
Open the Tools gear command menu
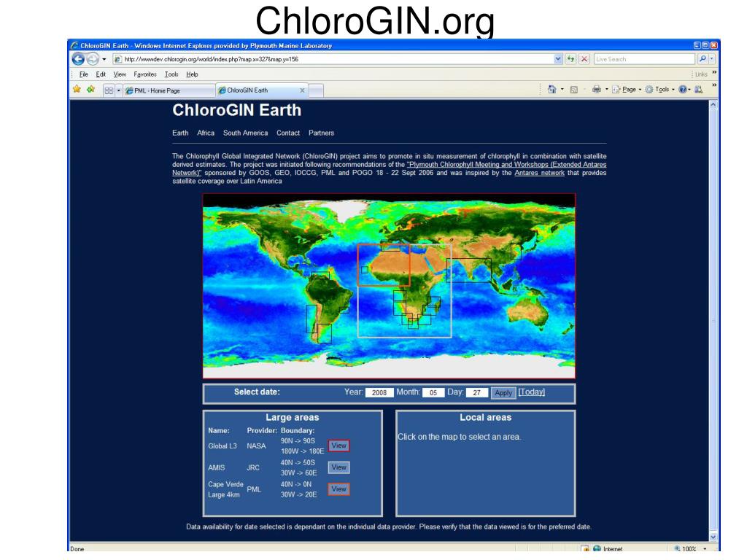click(659, 89)
